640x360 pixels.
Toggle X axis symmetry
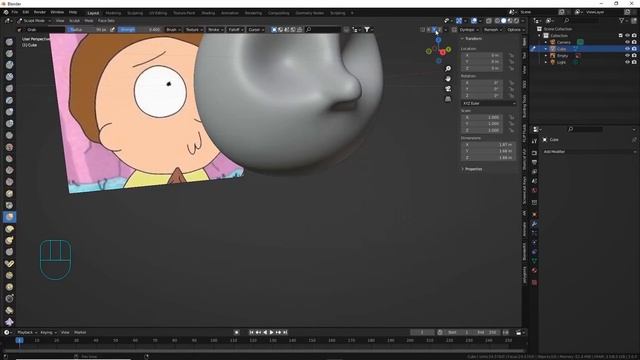(428, 30)
